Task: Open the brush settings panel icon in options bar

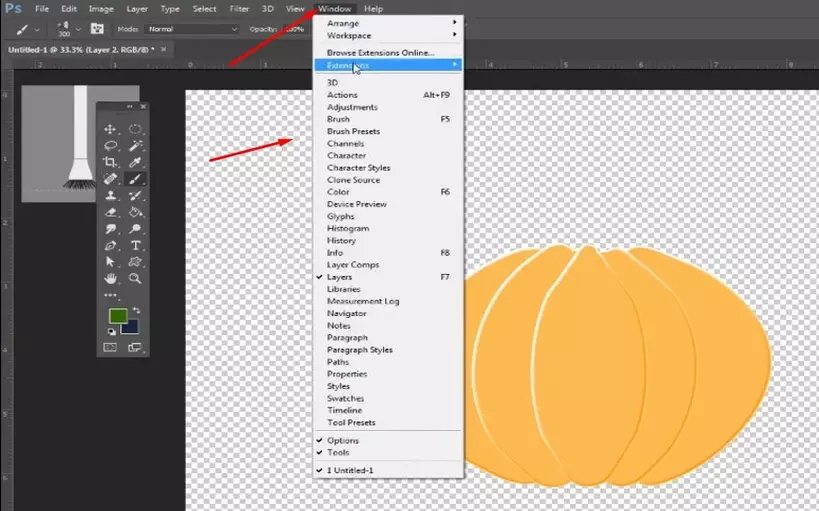Action: pyautogui.click(x=97, y=29)
